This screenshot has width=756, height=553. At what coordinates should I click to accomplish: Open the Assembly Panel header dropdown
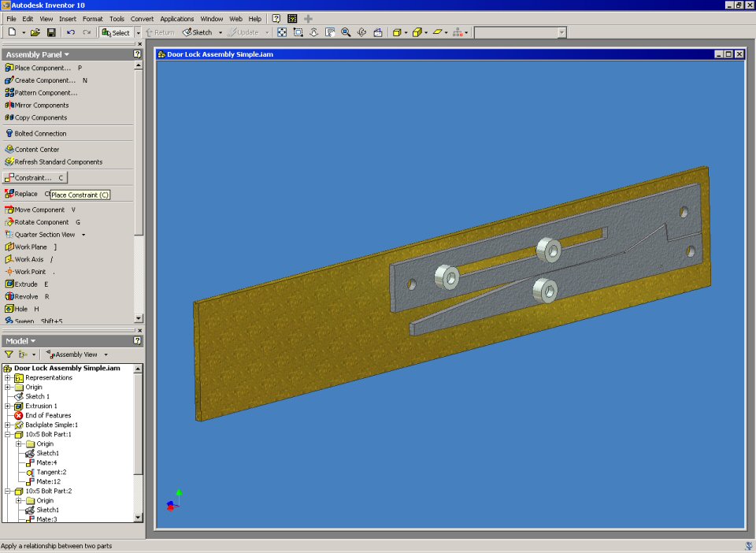click(x=37, y=54)
